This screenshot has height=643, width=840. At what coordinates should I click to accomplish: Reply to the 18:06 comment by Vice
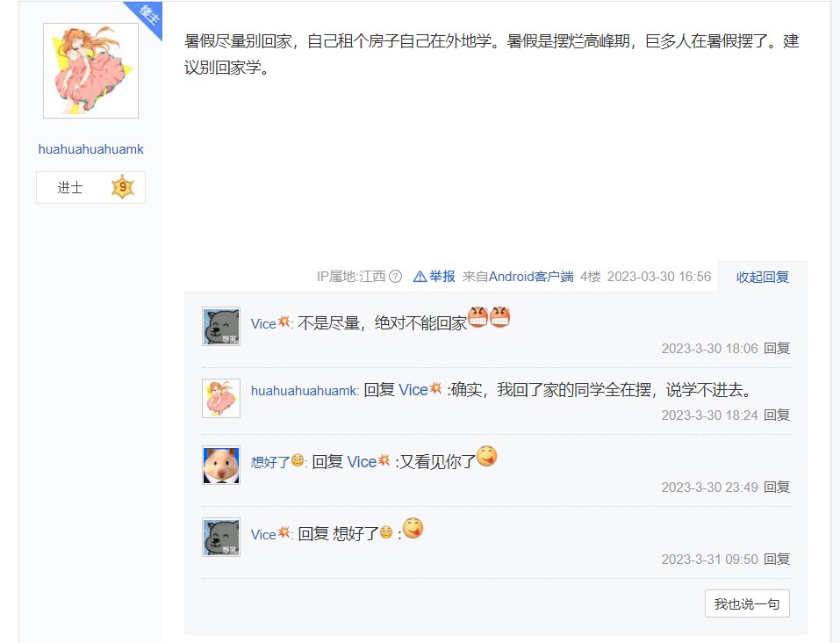click(776, 349)
